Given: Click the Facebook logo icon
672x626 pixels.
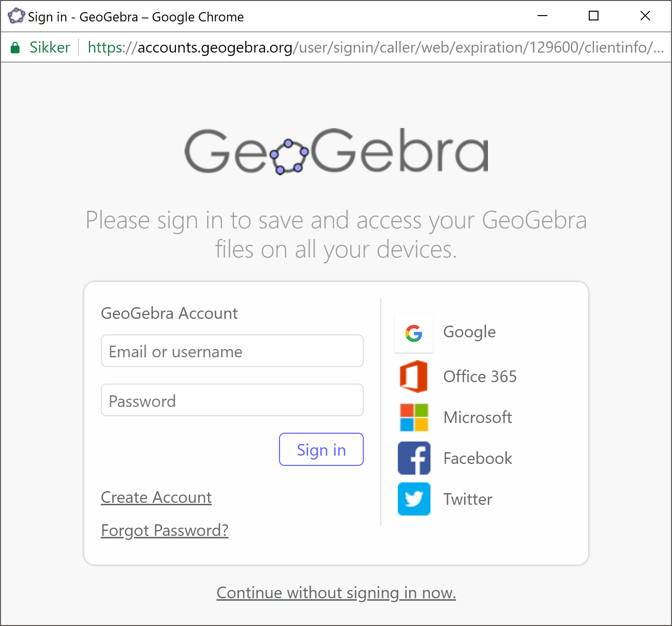Looking at the screenshot, I should 413,458.
